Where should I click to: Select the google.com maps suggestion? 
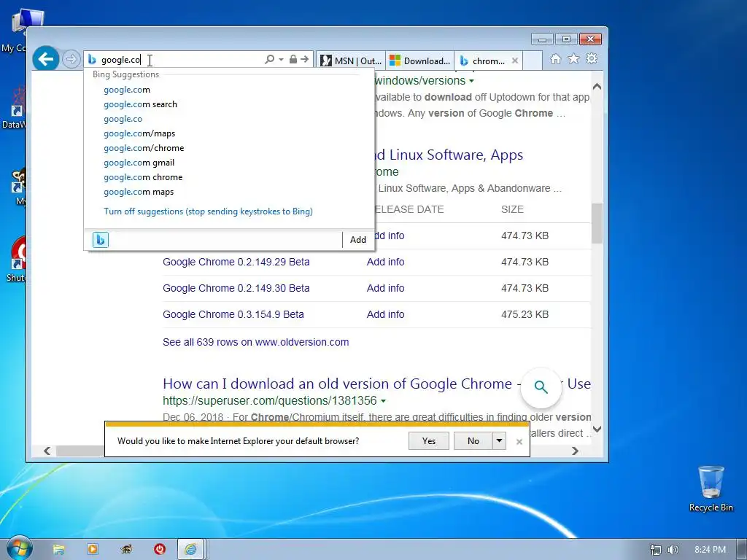coord(139,192)
